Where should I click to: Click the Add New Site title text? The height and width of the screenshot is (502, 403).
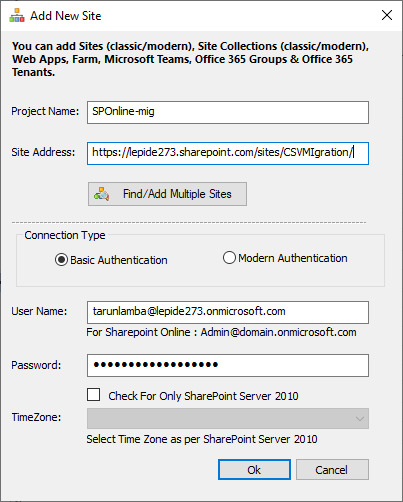point(66,16)
